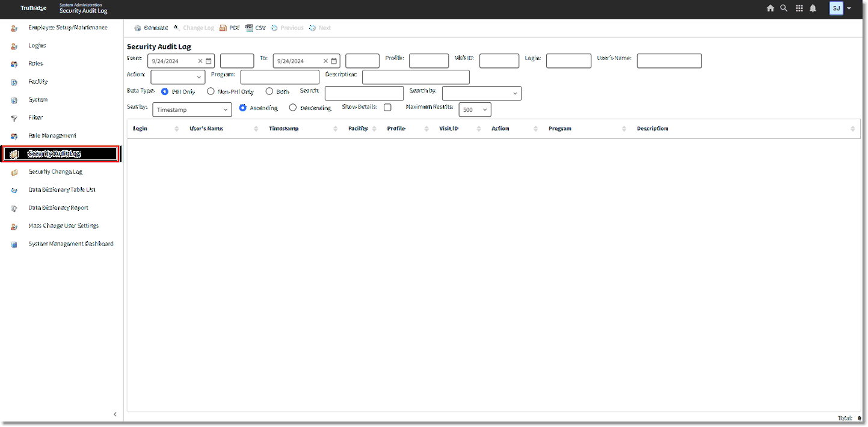Screen dimensions: 868x427
Task: Sort table by Timestamp column header
Action: tap(284, 129)
